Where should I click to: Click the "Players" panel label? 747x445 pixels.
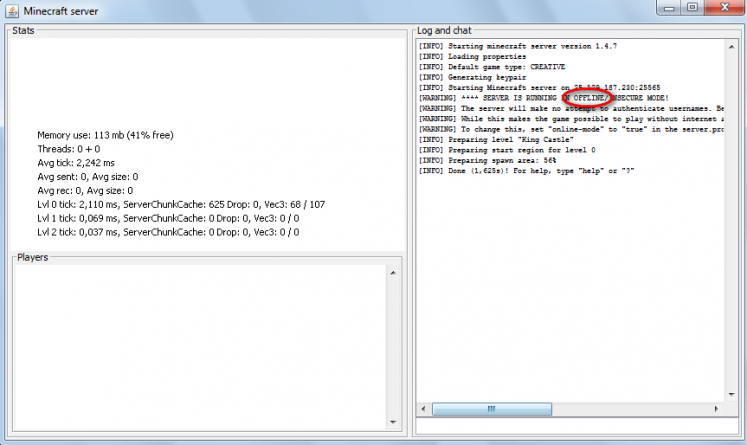click(x=32, y=257)
